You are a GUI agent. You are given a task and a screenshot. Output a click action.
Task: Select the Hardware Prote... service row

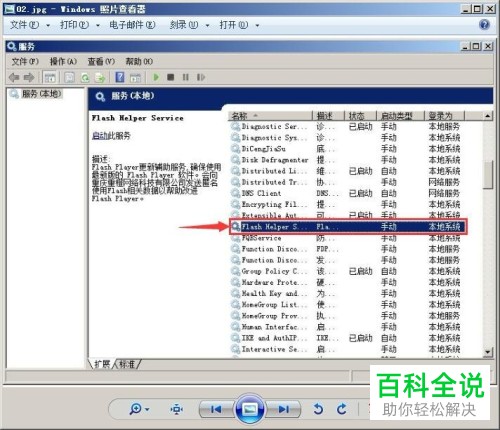coord(346,282)
